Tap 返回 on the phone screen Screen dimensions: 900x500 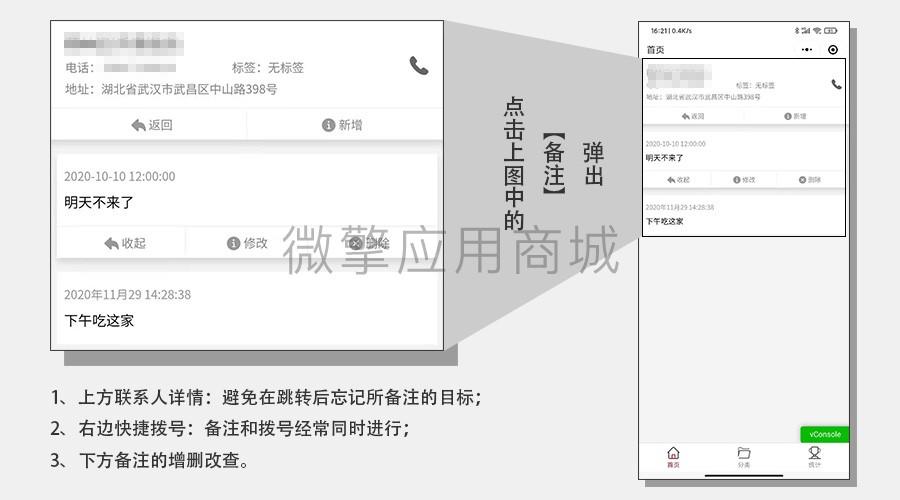coord(692,116)
